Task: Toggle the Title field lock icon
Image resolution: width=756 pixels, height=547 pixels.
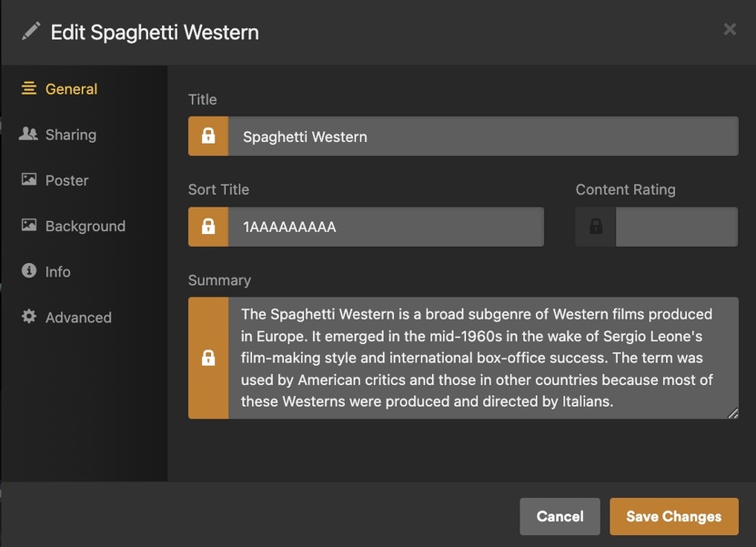Action: (208, 137)
